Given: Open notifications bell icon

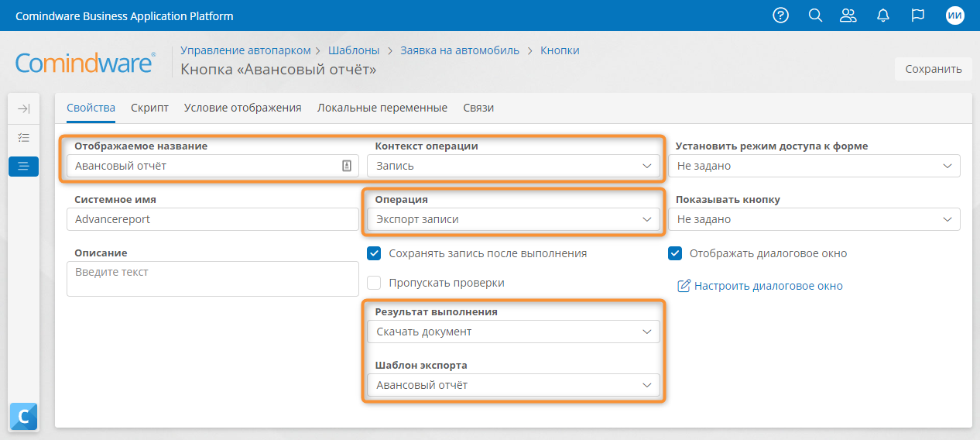Looking at the screenshot, I should point(883,15).
